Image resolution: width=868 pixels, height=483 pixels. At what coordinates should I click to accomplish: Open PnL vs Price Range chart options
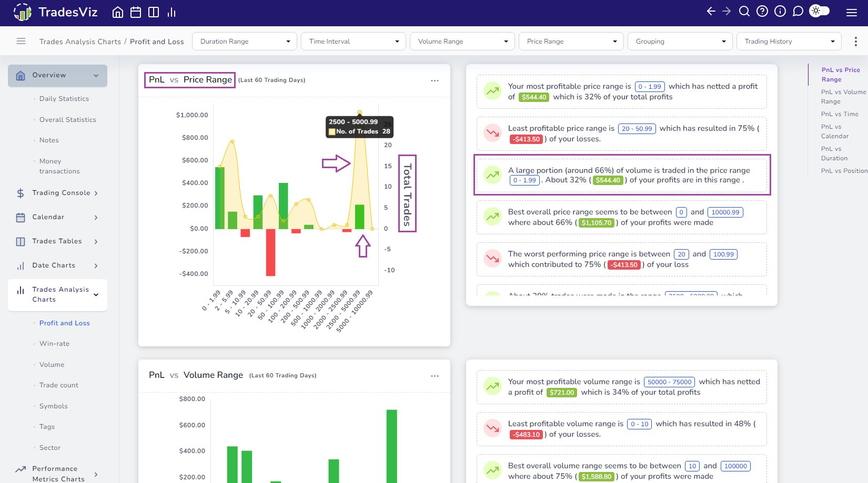click(x=435, y=80)
